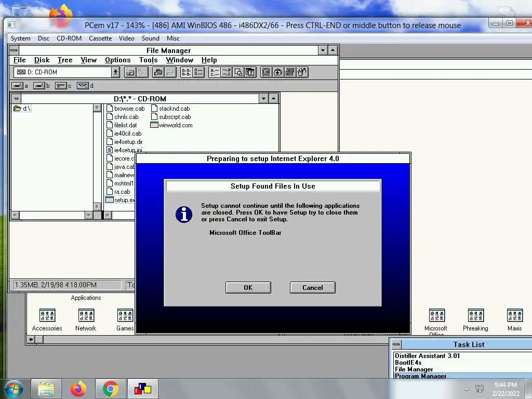Select chnls.cab in file list
532x399 pixels.
click(123, 117)
